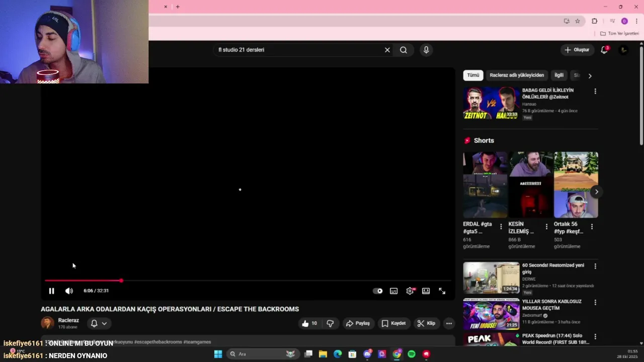The width and height of the screenshot is (644, 362).
Task: Open Discord from the taskbar
Action: click(367, 354)
